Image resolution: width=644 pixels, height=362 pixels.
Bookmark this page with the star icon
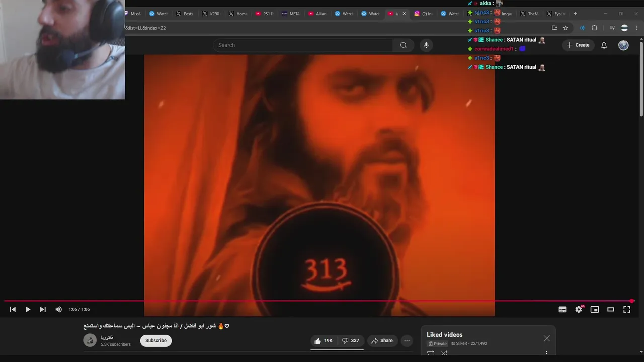click(x=566, y=28)
